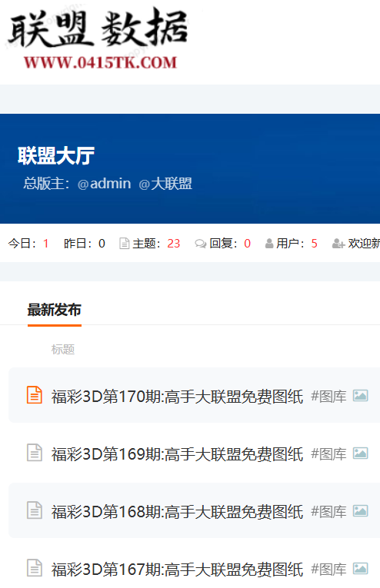Open post 福彩3D第170期 高手大联盟免费图纸

click(177, 397)
